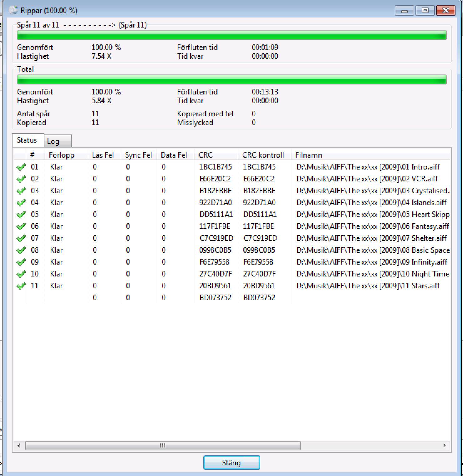The height and width of the screenshot is (476, 463).
Task: Sort by the CRC kontroll column header
Action: click(265, 155)
